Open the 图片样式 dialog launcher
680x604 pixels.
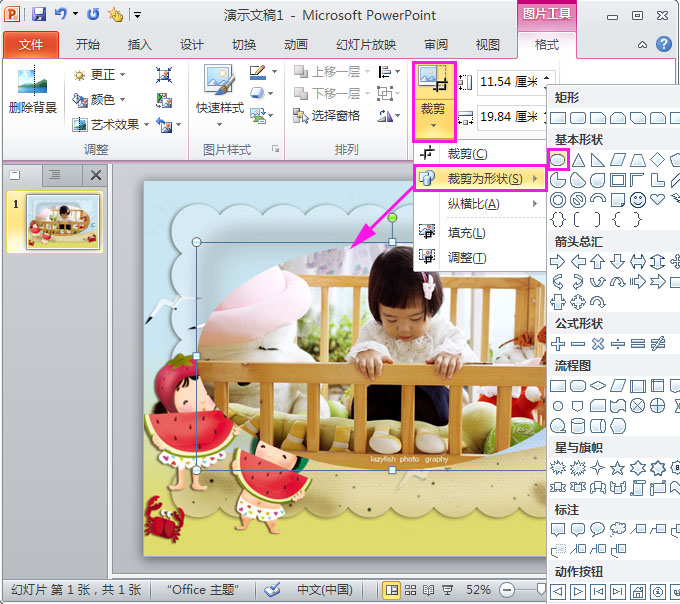coord(275,149)
